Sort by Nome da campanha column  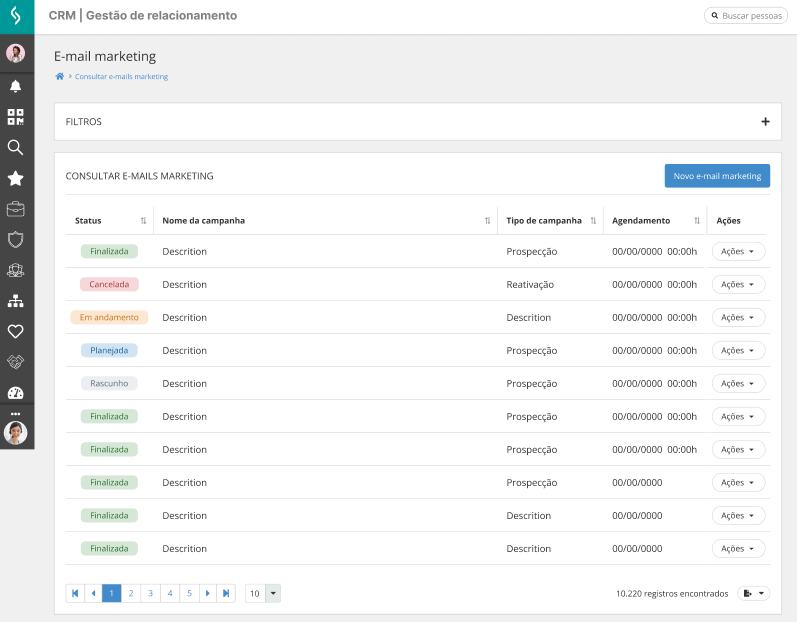point(487,220)
